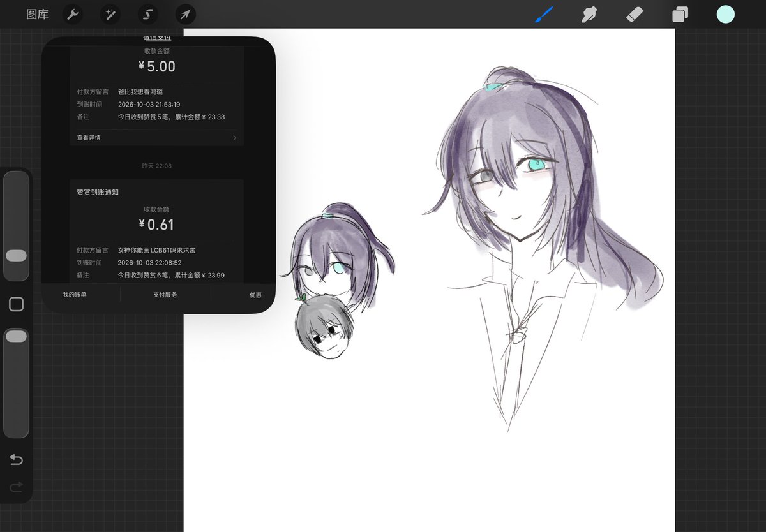The image size is (766, 532).
Task: Select the ¥ 0.61 amount text
Action: pos(156,225)
